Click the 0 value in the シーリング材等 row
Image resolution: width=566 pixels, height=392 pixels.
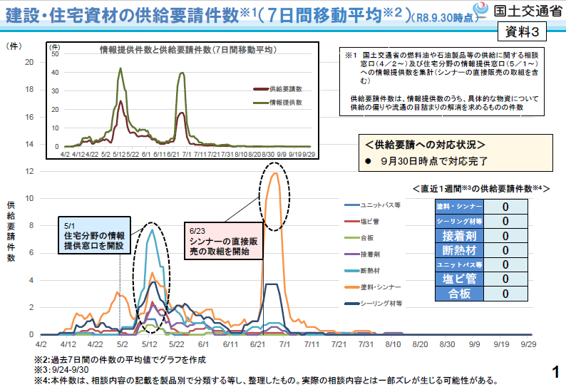pyautogui.click(x=505, y=221)
